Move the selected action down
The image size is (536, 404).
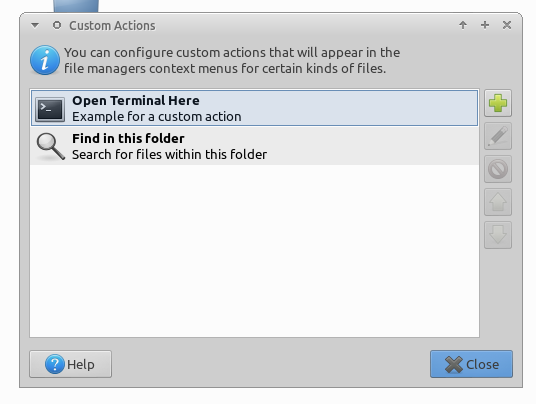tap(498, 235)
